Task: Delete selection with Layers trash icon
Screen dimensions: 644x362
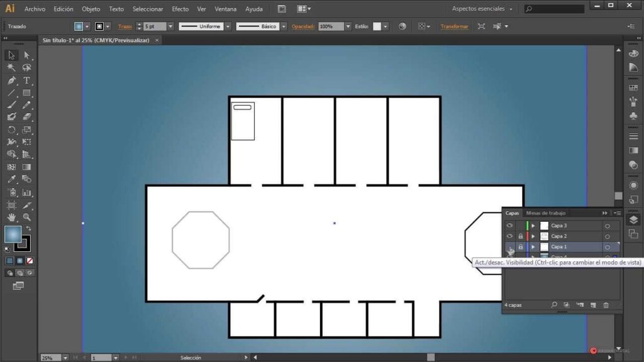Action: (606, 305)
